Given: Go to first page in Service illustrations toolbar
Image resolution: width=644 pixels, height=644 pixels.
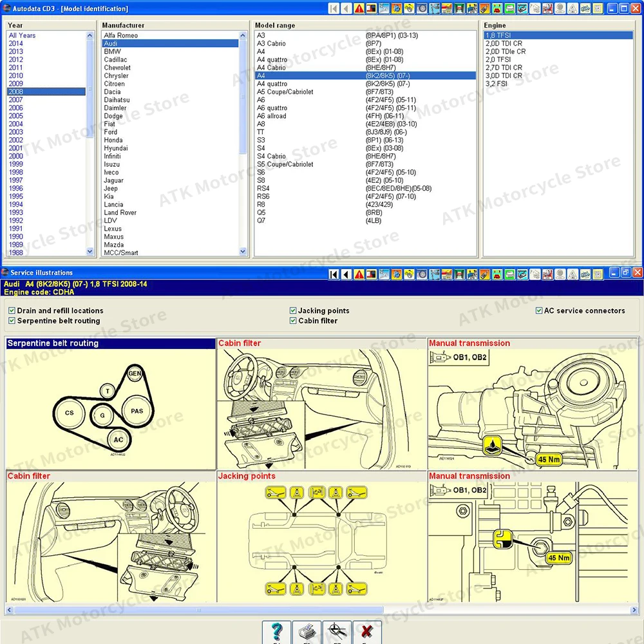Looking at the screenshot, I should pos(334,274).
